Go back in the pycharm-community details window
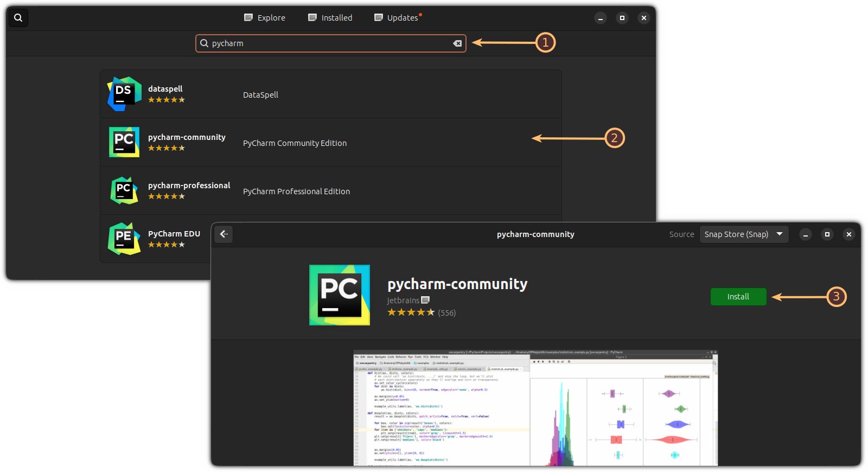Viewport: 868px width, 473px height. click(224, 234)
